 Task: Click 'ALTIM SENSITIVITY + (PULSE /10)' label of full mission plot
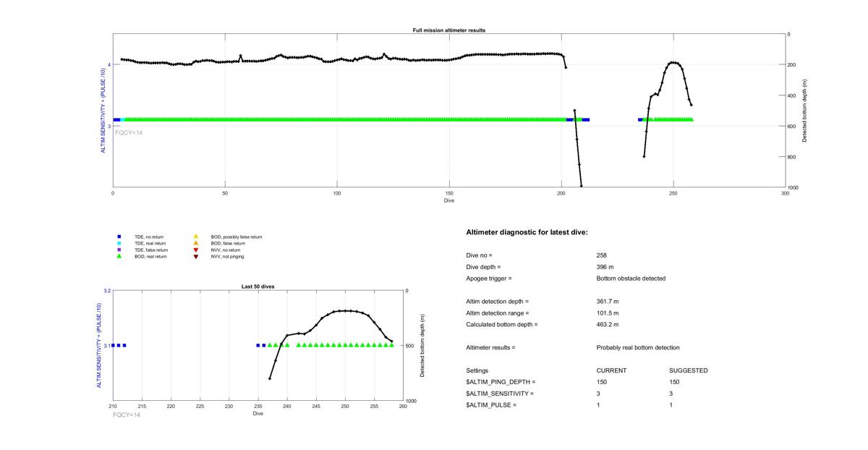click(x=102, y=110)
